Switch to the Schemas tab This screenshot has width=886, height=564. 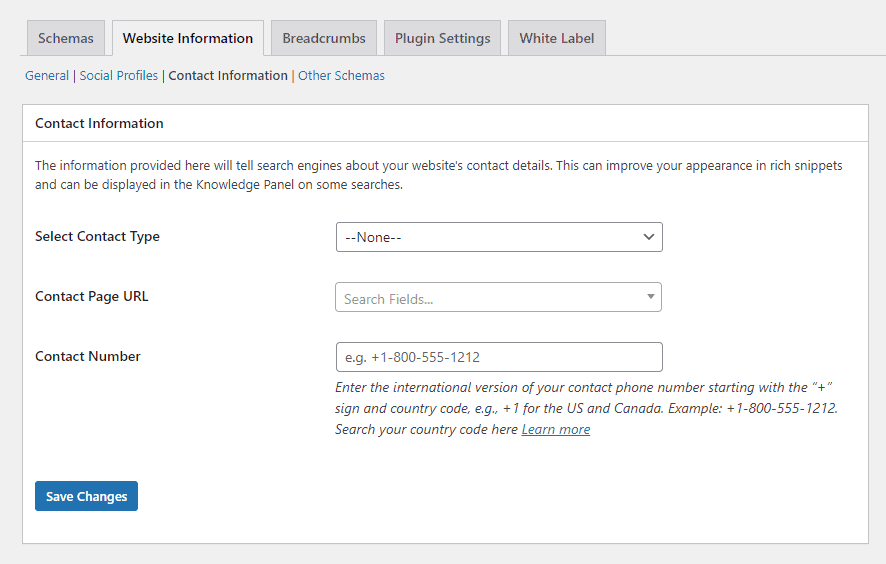(x=65, y=39)
